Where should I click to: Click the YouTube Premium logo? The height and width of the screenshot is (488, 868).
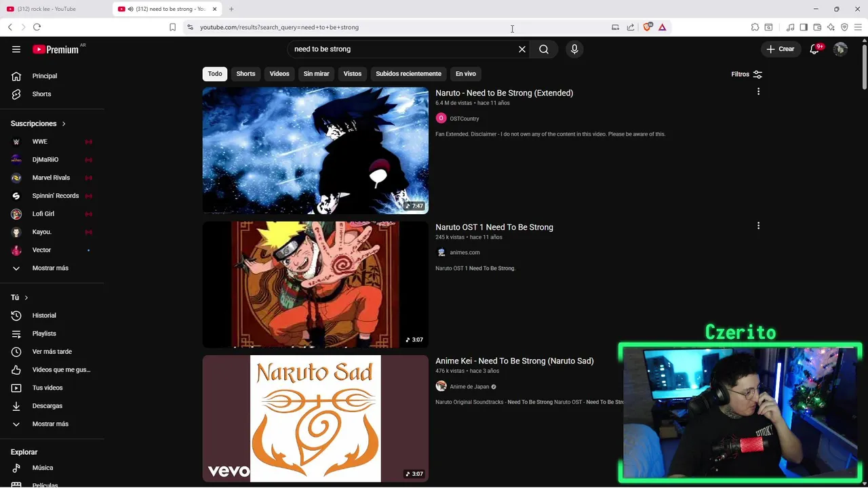pos(56,49)
